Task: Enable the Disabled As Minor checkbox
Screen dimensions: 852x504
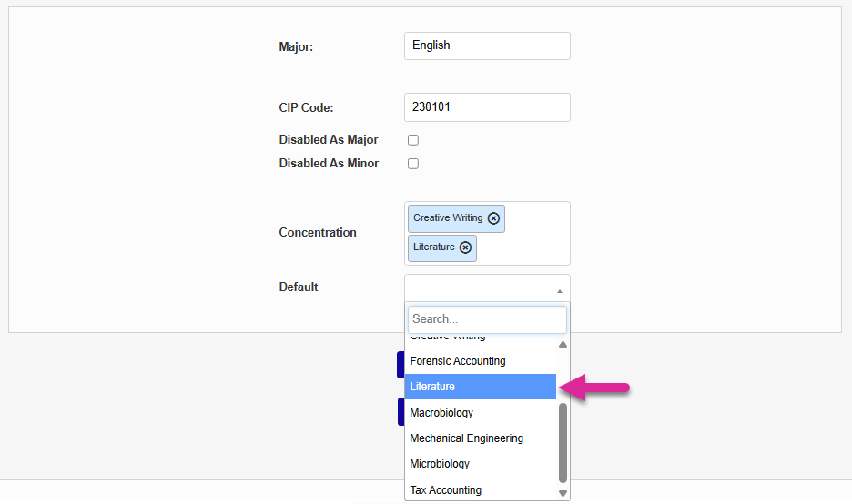Action: coord(413,164)
